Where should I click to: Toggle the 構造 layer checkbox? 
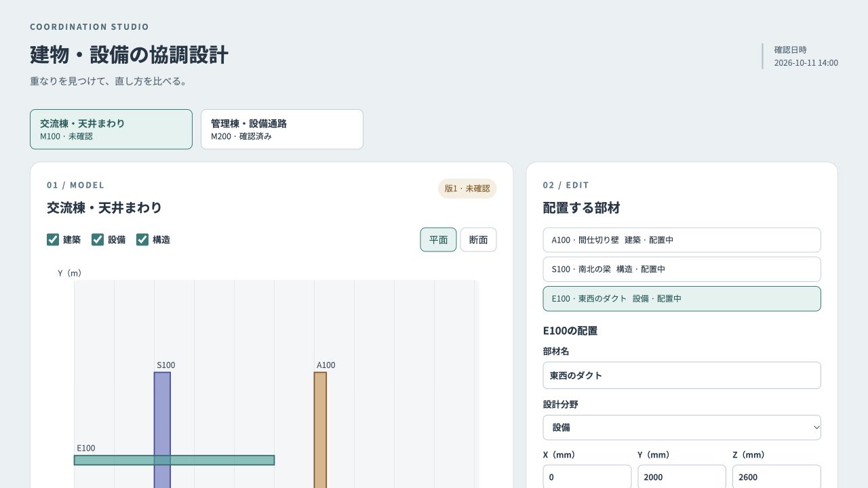tap(142, 239)
